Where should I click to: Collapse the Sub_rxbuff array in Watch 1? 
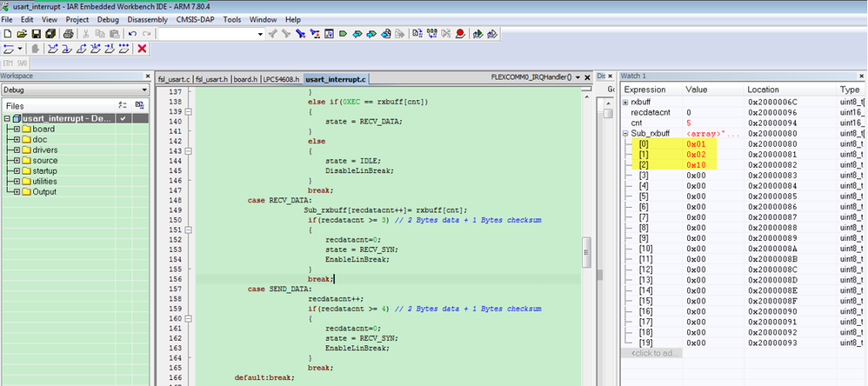tap(625, 133)
